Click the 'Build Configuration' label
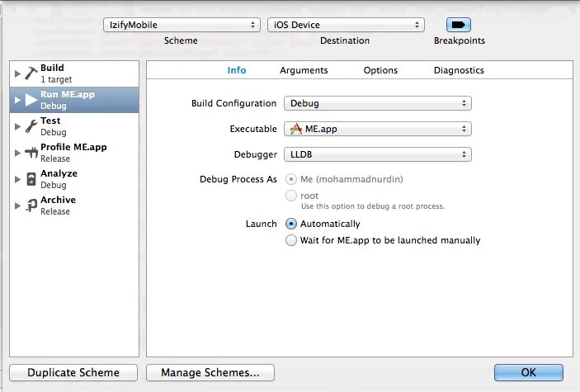Screen dimensions: 580x392 (x=233, y=103)
